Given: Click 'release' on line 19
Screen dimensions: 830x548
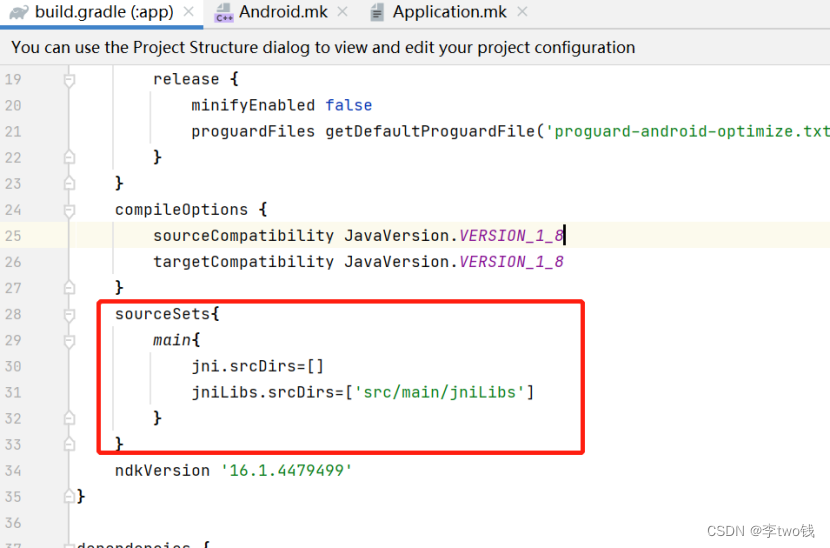Looking at the screenshot, I should [186, 79].
